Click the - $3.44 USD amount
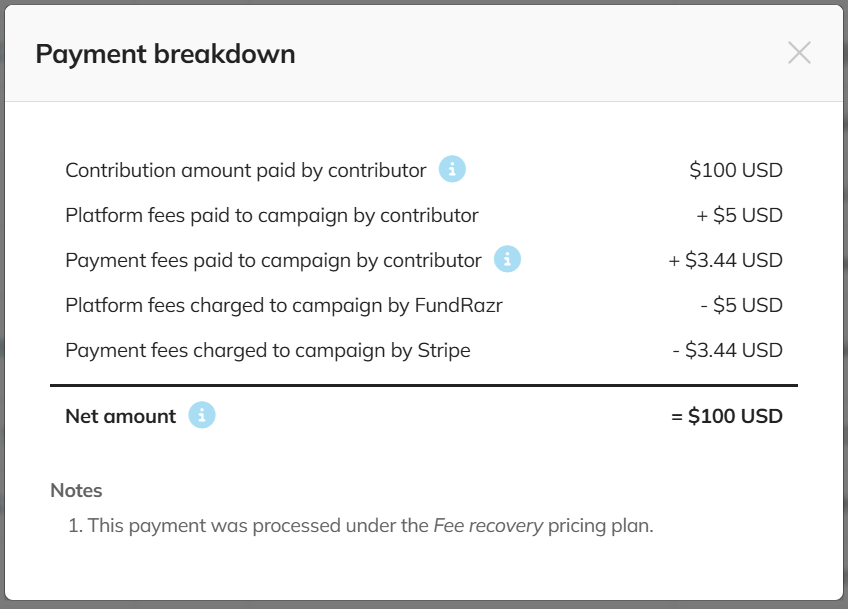The width and height of the screenshot is (848, 609). (x=727, y=350)
